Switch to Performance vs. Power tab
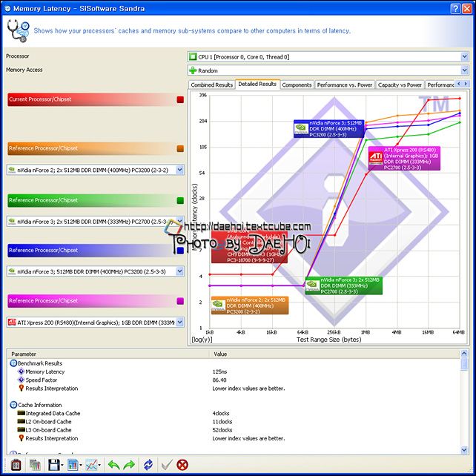 [x=345, y=85]
